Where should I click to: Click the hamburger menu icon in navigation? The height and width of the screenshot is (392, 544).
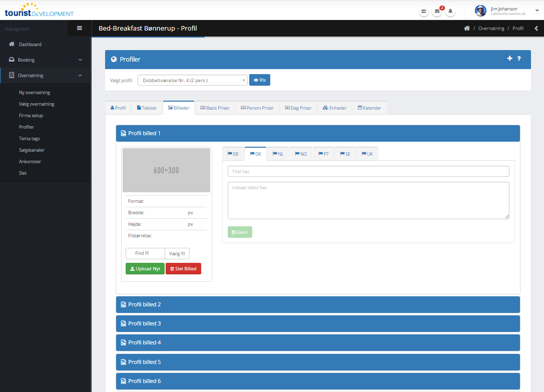point(79,29)
